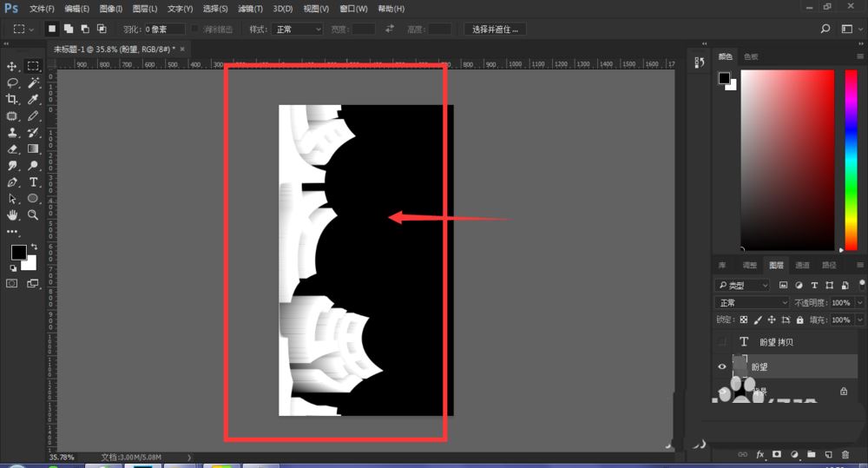Click the Quick Mask mode icon
The image size is (868, 468).
click(11, 284)
